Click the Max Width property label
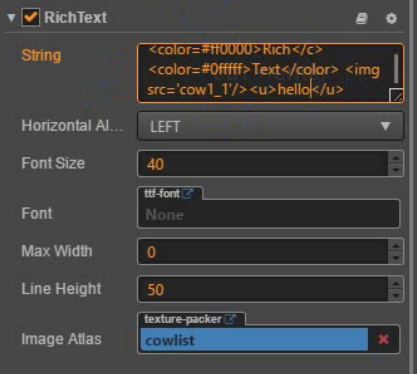The height and width of the screenshot is (374, 417). pyautogui.click(x=57, y=251)
